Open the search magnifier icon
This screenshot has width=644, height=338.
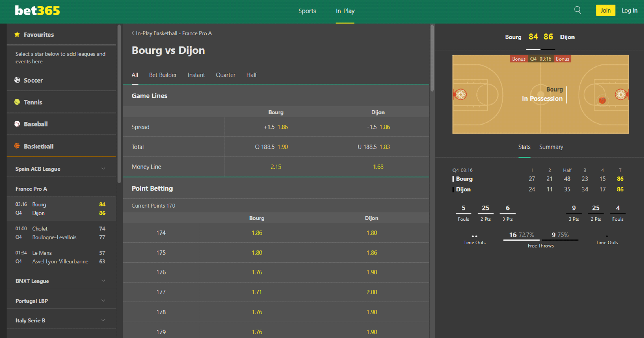pyautogui.click(x=578, y=10)
